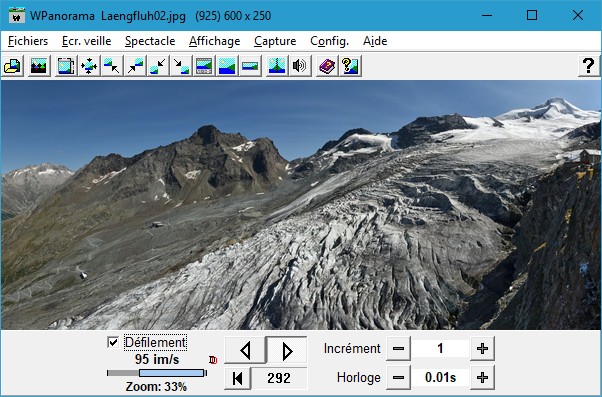Close the WPanorama window
Viewport: 602px width, 397px height.
click(577, 15)
